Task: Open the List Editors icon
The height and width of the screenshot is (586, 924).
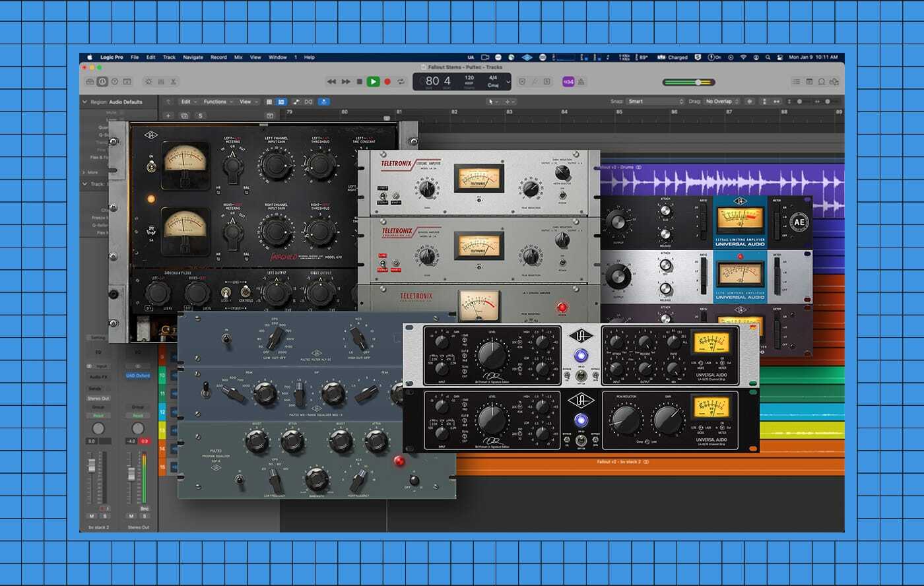Action: click(x=797, y=82)
